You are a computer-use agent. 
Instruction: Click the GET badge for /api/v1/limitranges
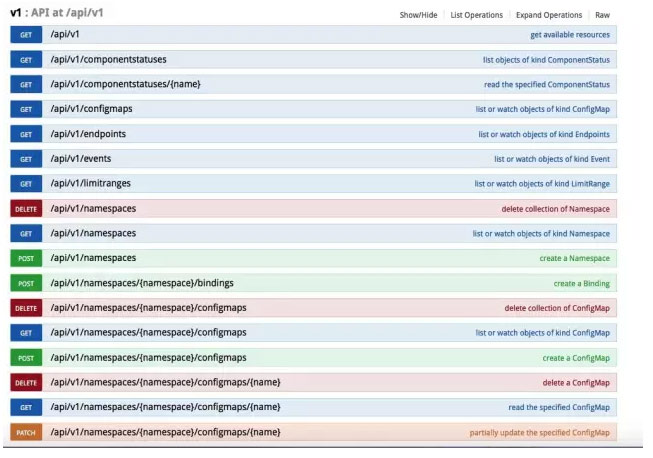26,184
